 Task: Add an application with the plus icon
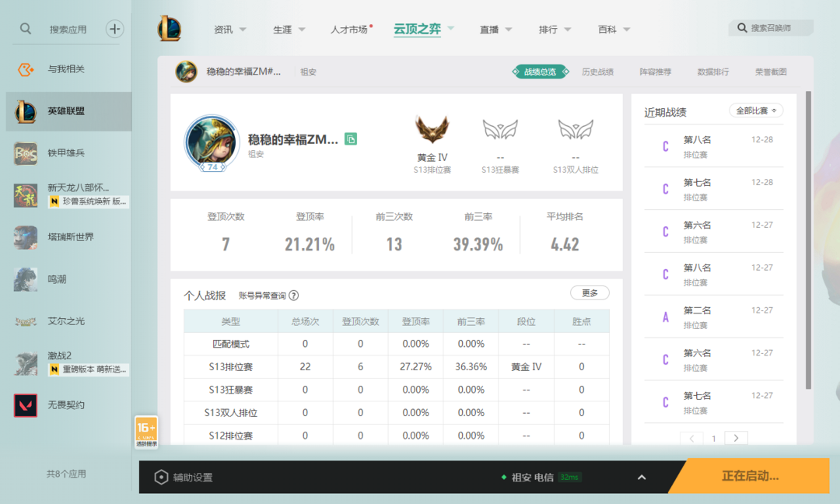114,29
